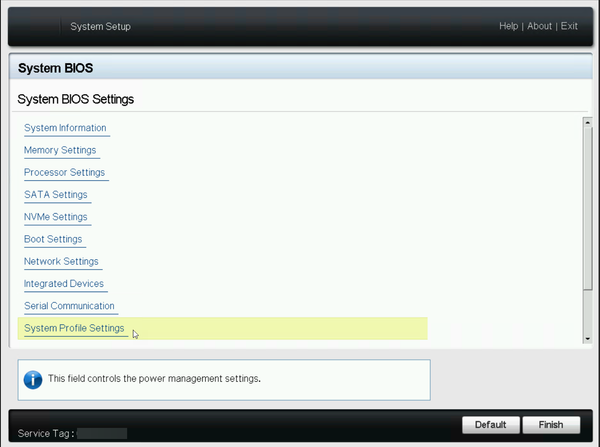
Task: Open Serial Communication settings
Action: [x=69, y=305]
